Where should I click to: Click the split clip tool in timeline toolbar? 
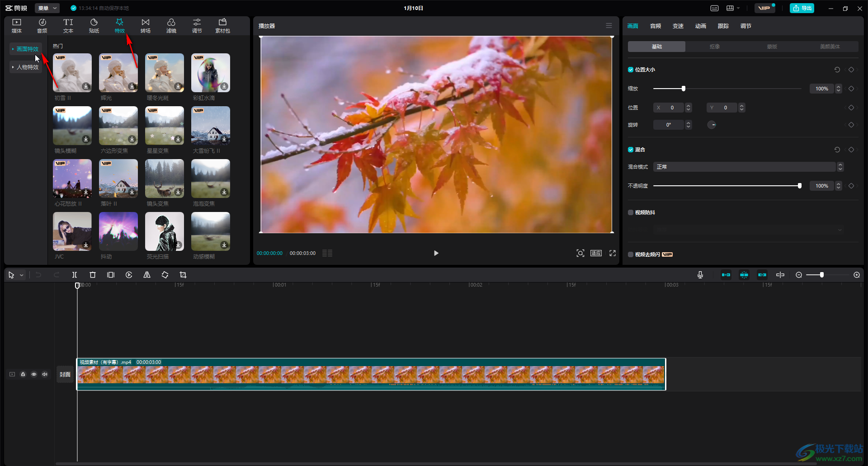[x=75, y=275]
